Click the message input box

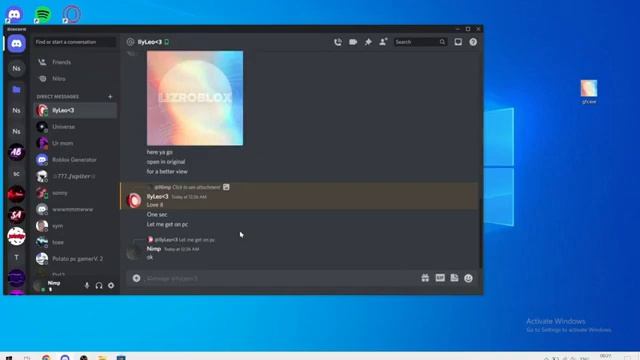(282, 278)
